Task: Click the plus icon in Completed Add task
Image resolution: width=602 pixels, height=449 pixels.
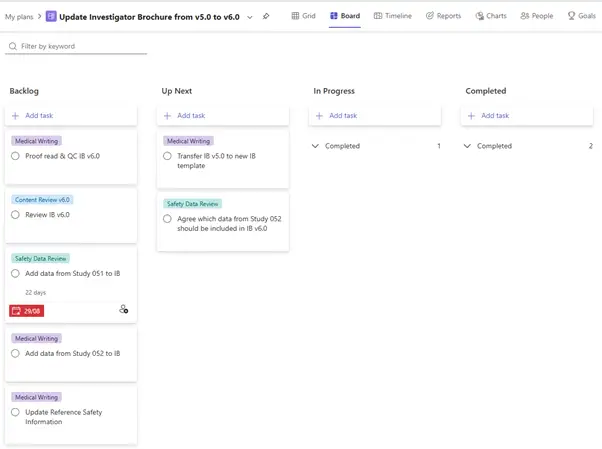Action: (x=471, y=116)
